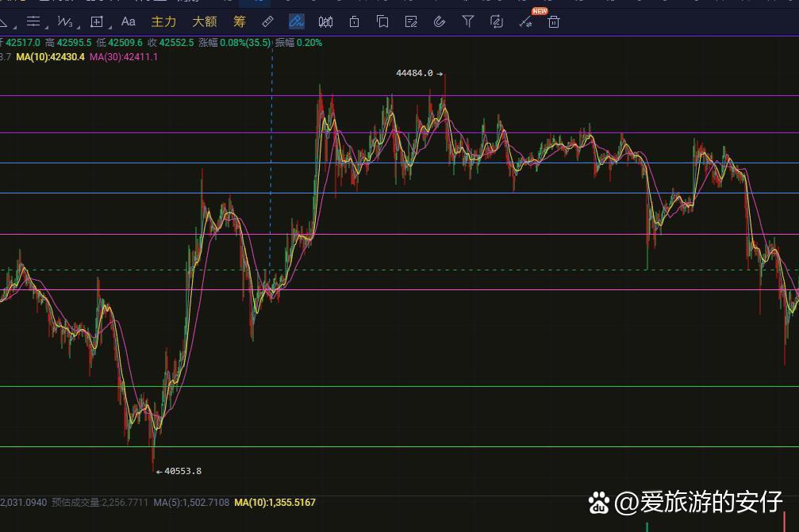Click the trash can delete drawings icon

(x=554, y=21)
